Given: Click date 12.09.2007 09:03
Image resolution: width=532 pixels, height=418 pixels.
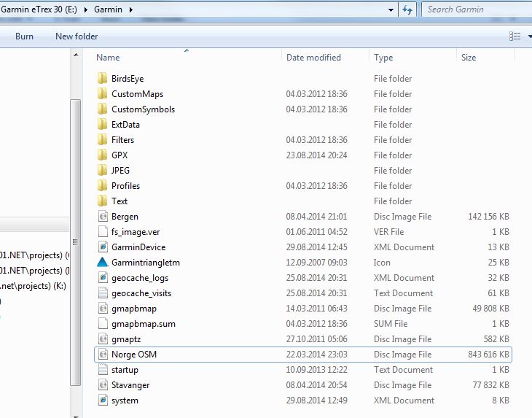Looking at the screenshot, I should point(316,263).
